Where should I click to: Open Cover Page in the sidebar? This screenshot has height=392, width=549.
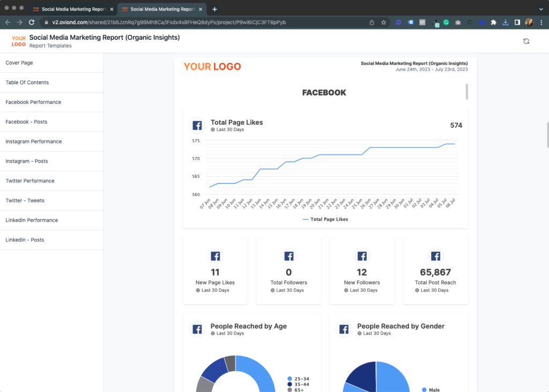pyautogui.click(x=51, y=63)
